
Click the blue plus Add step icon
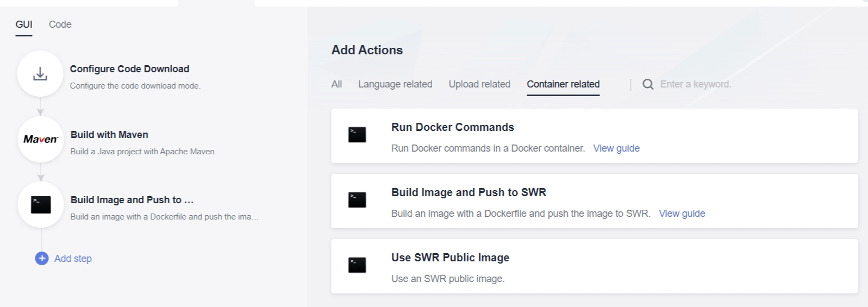tap(42, 259)
